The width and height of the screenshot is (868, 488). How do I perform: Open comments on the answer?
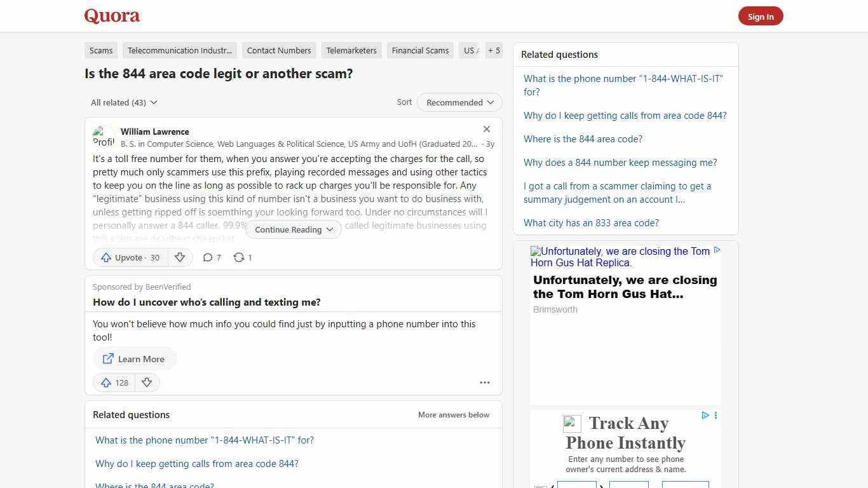[212, 257]
